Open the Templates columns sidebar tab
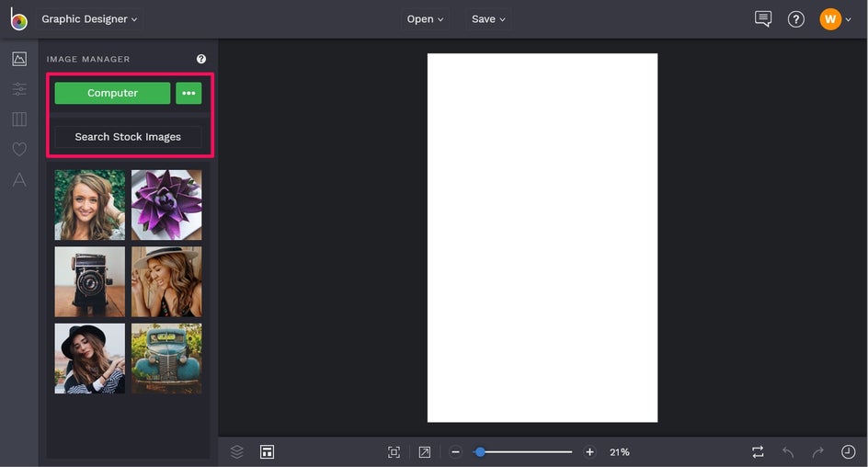This screenshot has width=868, height=467. click(x=19, y=119)
